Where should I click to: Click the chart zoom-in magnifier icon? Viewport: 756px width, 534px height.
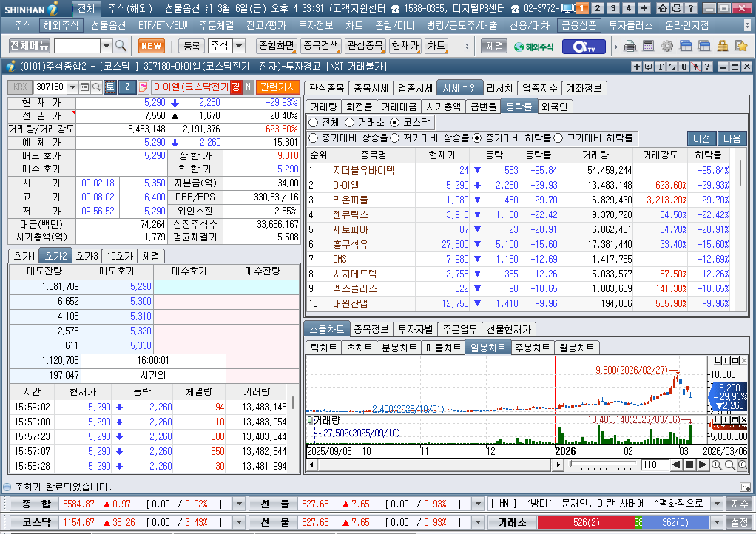click(x=717, y=465)
